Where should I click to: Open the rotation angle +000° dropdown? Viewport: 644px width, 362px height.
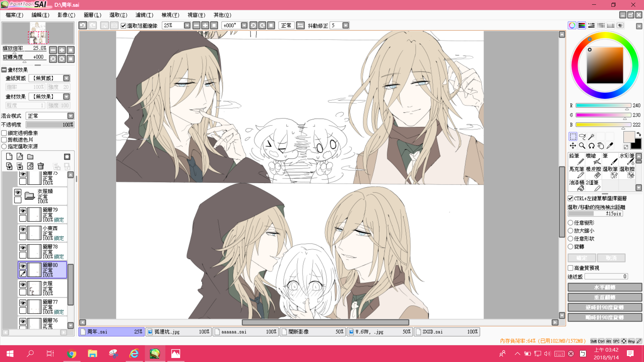(x=244, y=25)
